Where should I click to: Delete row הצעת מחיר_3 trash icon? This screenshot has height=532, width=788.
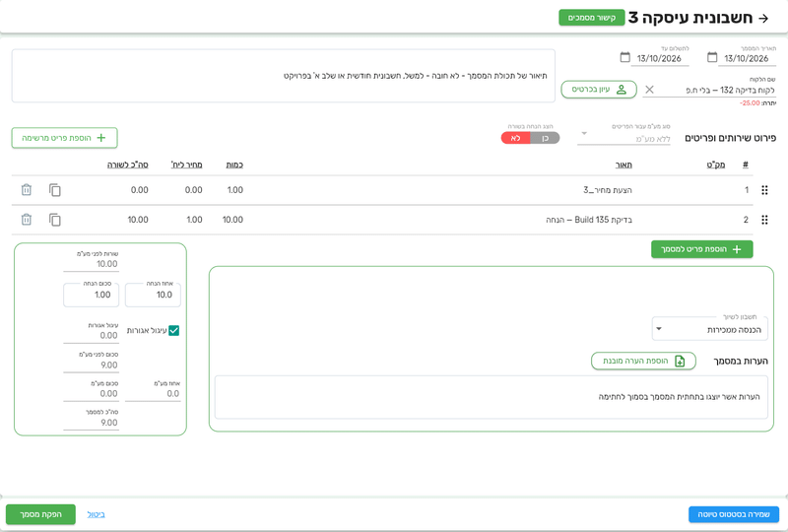(27, 190)
